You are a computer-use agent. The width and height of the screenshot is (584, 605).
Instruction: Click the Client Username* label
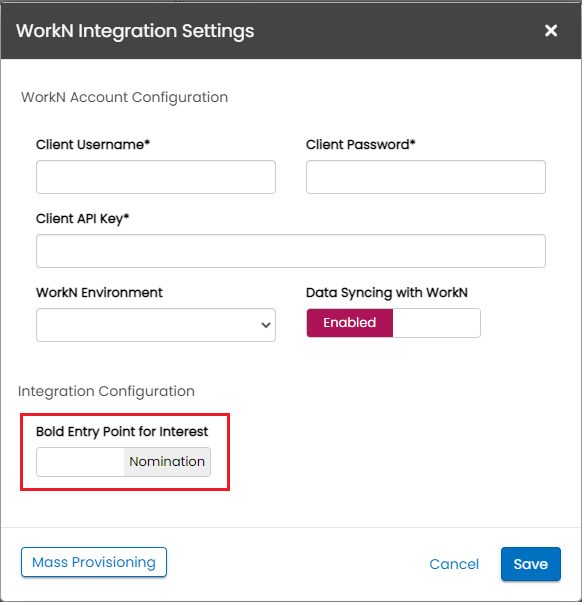coord(93,145)
